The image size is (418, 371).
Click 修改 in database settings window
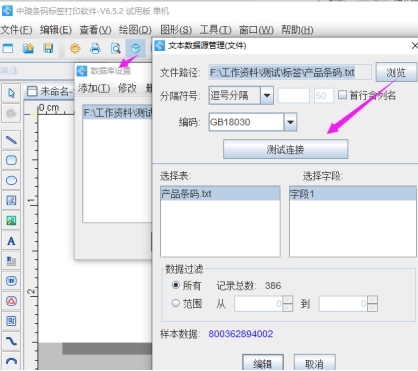coord(127,88)
